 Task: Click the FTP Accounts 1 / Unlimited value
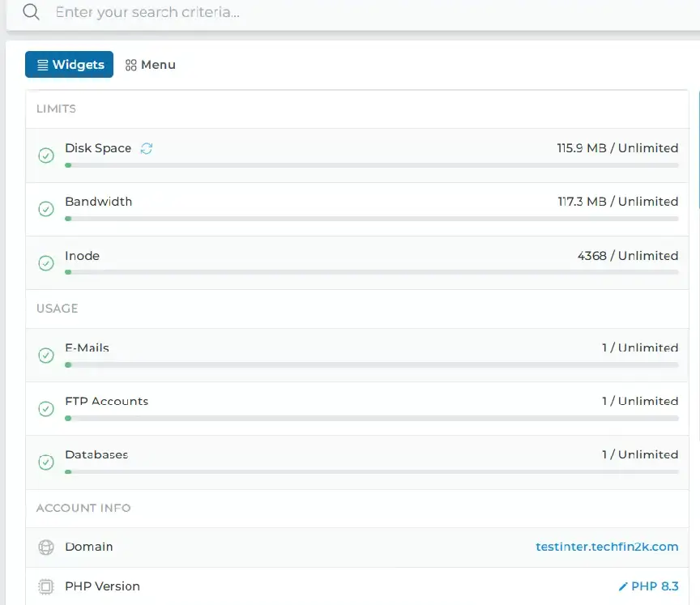click(x=640, y=401)
